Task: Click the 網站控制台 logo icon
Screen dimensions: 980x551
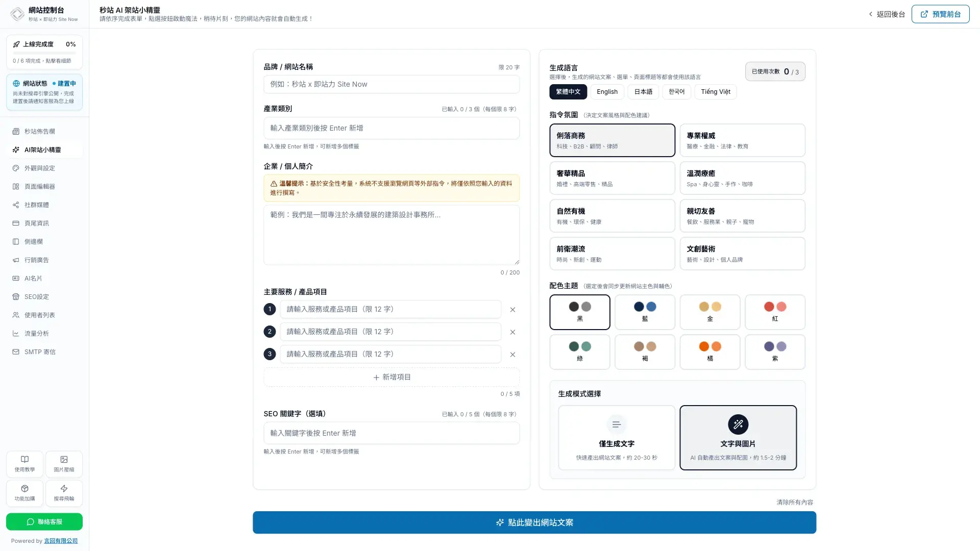Action: pyautogui.click(x=17, y=14)
